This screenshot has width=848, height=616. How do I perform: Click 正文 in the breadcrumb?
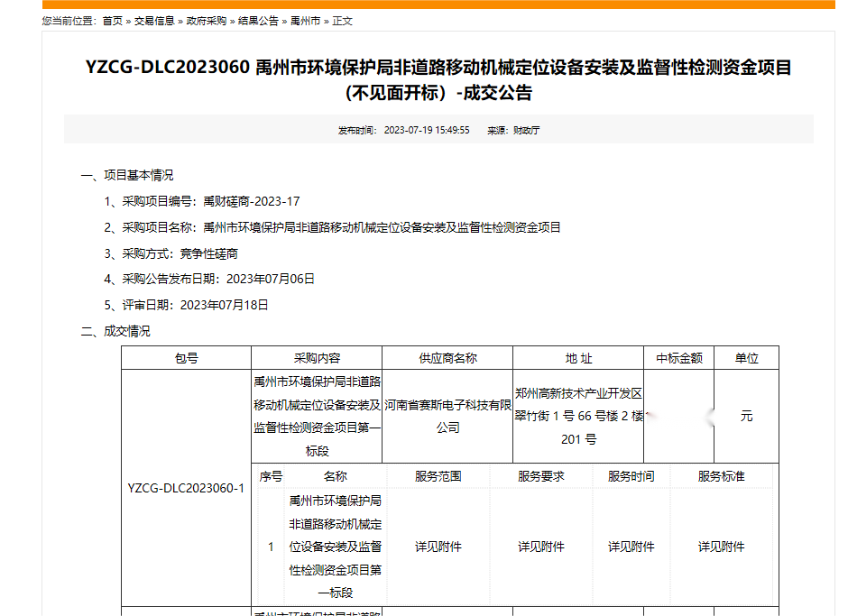click(342, 21)
